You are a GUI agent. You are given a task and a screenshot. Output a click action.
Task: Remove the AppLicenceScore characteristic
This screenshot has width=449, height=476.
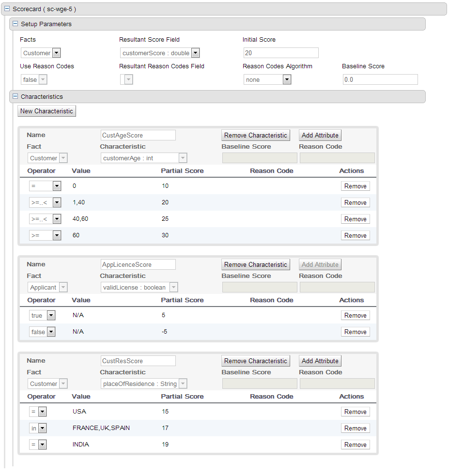pyautogui.click(x=255, y=264)
